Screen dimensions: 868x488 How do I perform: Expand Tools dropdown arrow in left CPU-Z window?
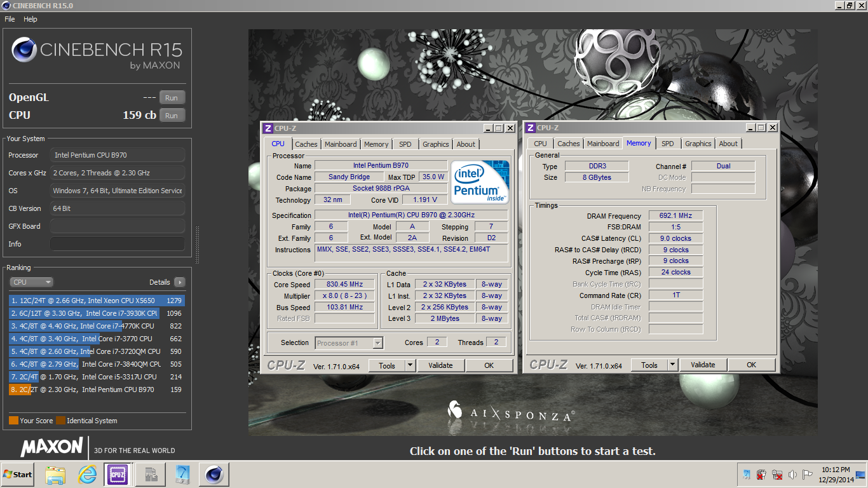(410, 365)
